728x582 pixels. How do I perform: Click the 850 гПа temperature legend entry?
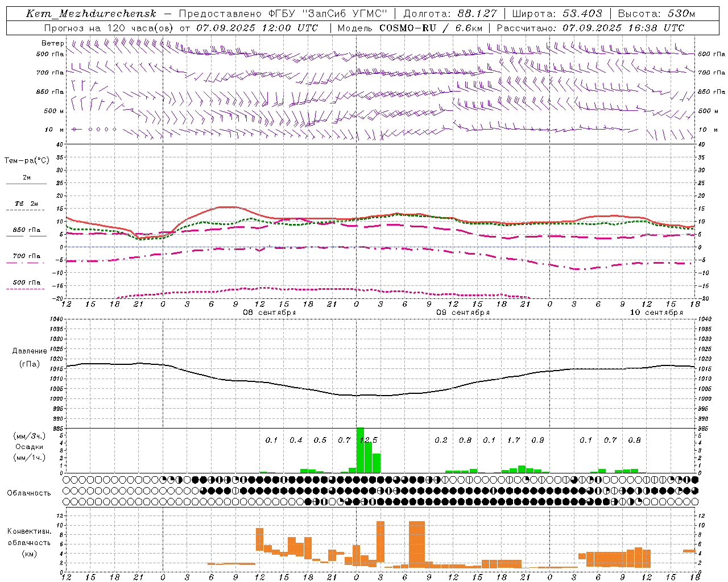27,230
